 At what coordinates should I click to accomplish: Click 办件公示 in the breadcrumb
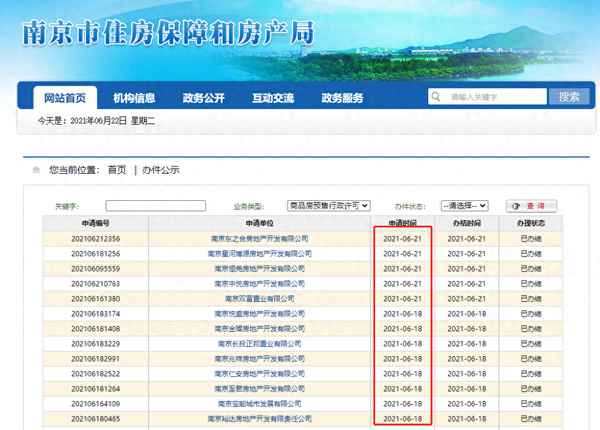pyautogui.click(x=161, y=170)
